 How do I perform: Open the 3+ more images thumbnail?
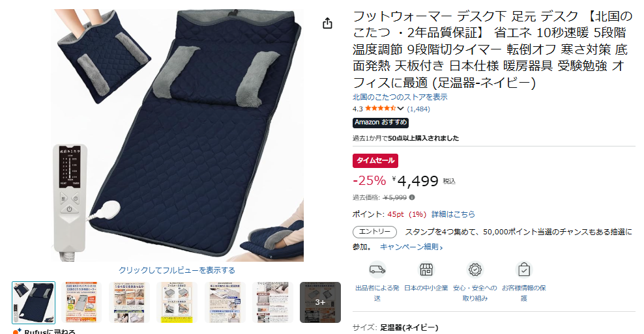tap(320, 302)
